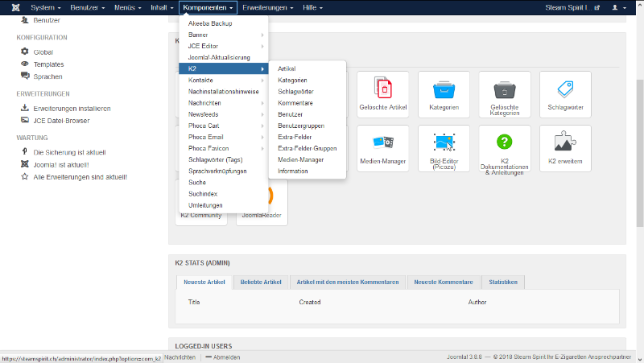The height and width of the screenshot is (363, 644).
Task: Click download icon beside Erweiterungen installieren
Action: coord(25,108)
